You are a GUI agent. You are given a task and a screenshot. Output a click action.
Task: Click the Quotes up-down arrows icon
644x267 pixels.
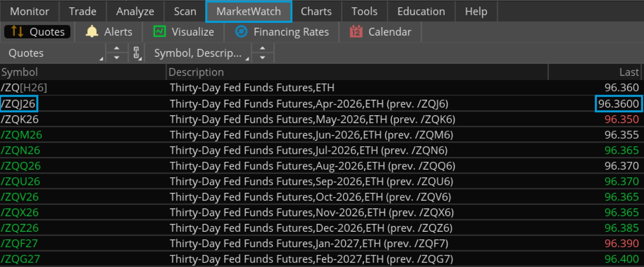click(x=17, y=32)
